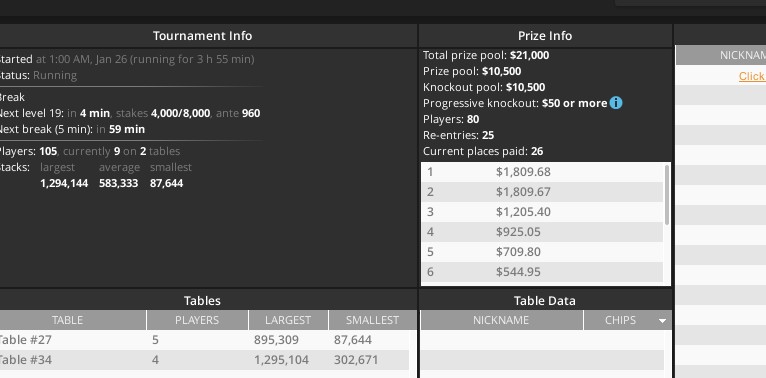The width and height of the screenshot is (766, 378).
Task: Sort tables by LARGEST stack column
Action: point(288,320)
